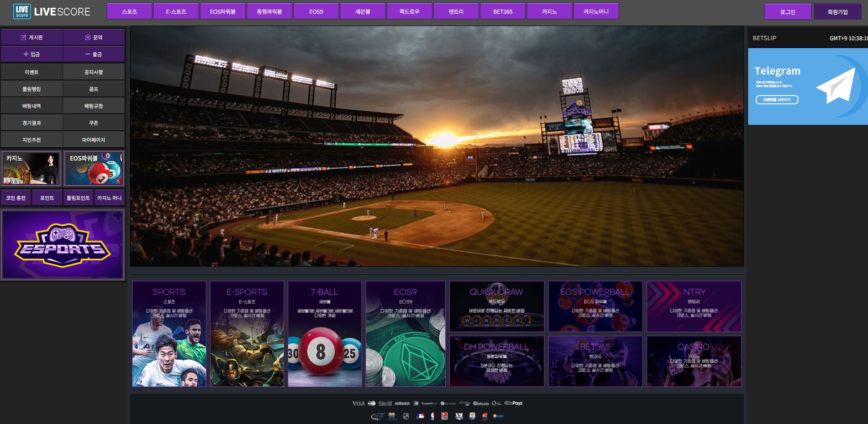Click the VISA payment logo

[358, 403]
